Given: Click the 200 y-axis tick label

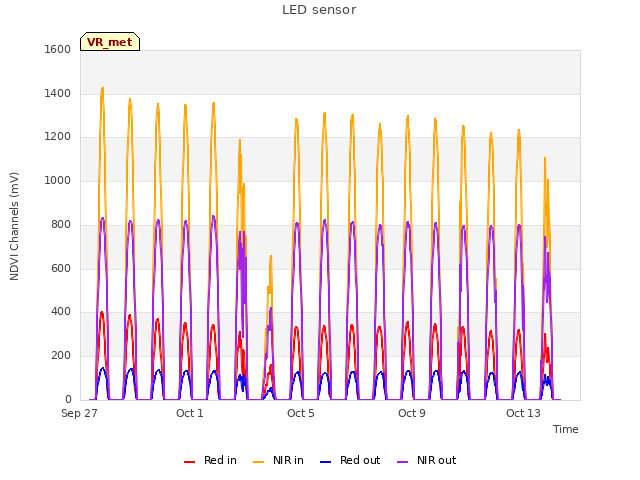Looking at the screenshot, I should click(x=61, y=356).
